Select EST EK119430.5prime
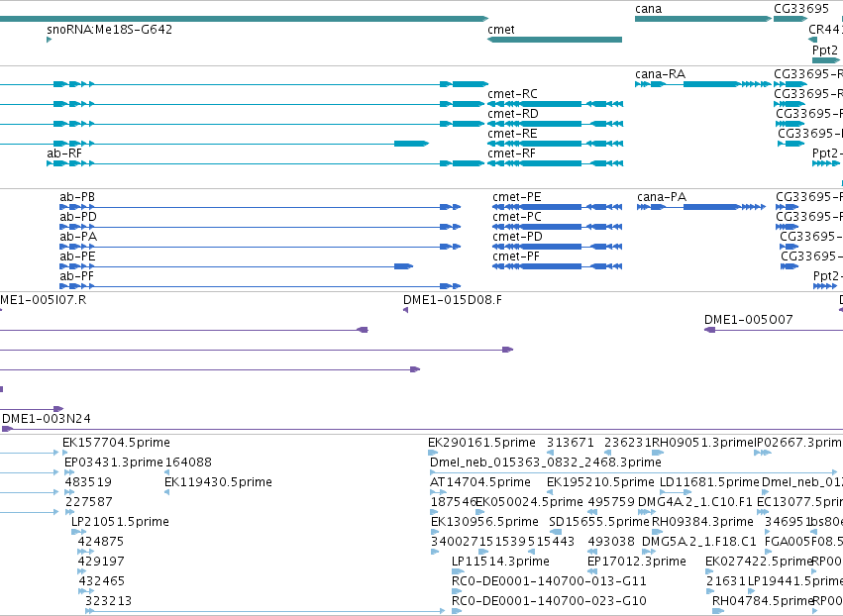 (218, 482)
